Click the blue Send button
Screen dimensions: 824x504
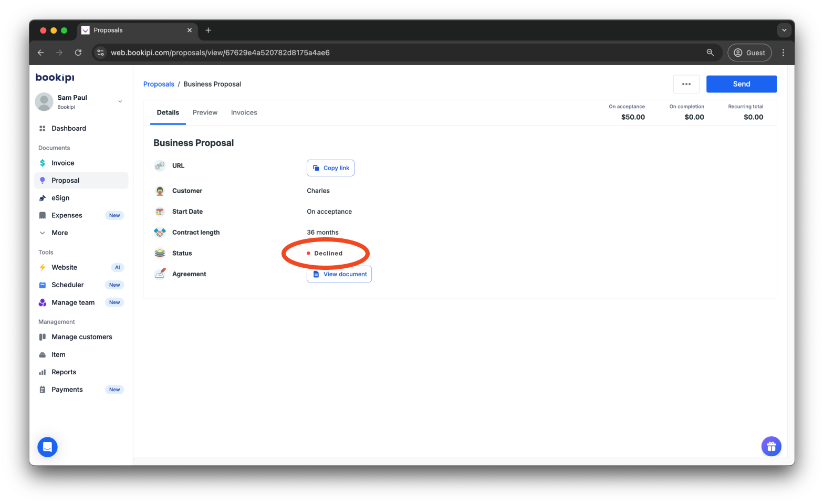tap(742, 84)
